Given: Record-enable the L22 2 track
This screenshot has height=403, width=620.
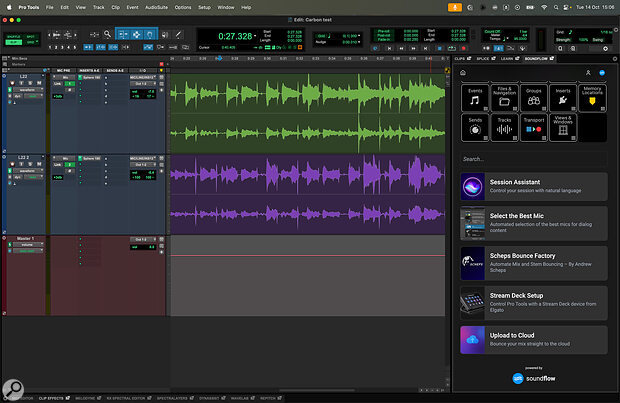Looking at the screenshot, I should pyautogui.click(x=12, y=164).
